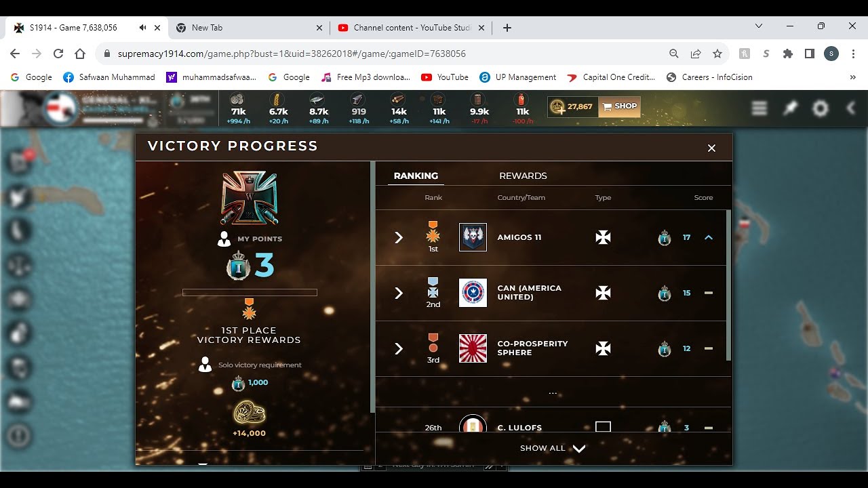Click the Amigos 11 team emblem

click(473, 237)
